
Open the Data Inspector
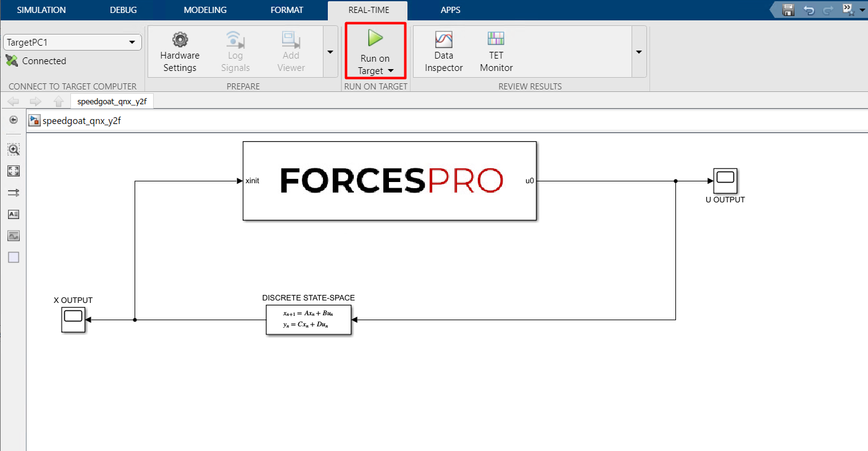pos(443,40)
